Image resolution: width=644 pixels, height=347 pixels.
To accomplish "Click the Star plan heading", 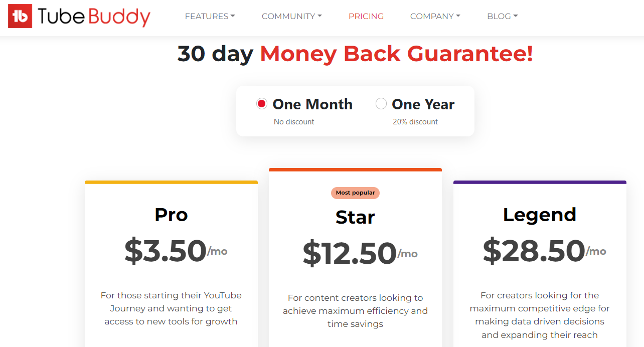I will 355,217.
